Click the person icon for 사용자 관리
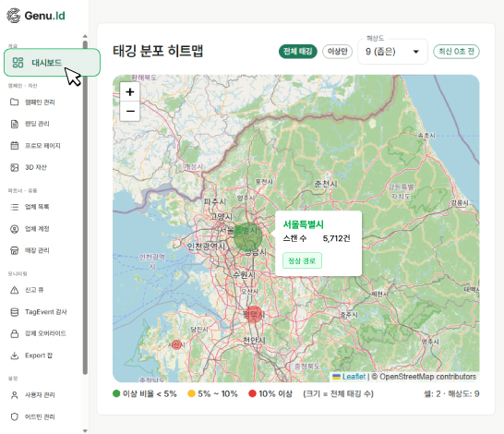This screenshot has width=504, height=434. click(15, 395)
